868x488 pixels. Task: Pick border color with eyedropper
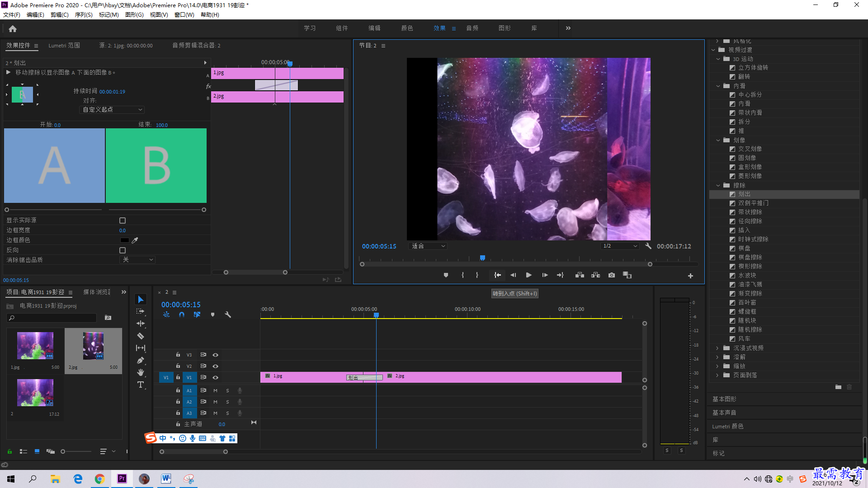coord(135,240)
